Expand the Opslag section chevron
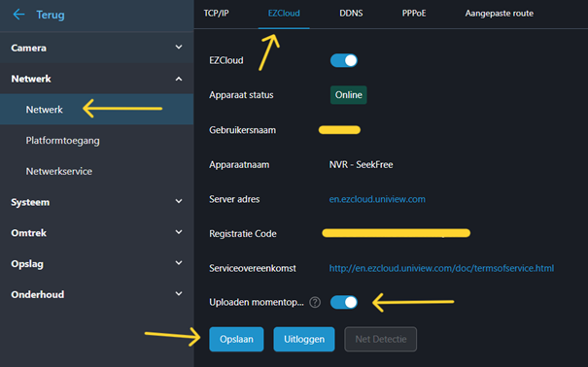Screen dimensions: 588x367 tap(179, 263)
